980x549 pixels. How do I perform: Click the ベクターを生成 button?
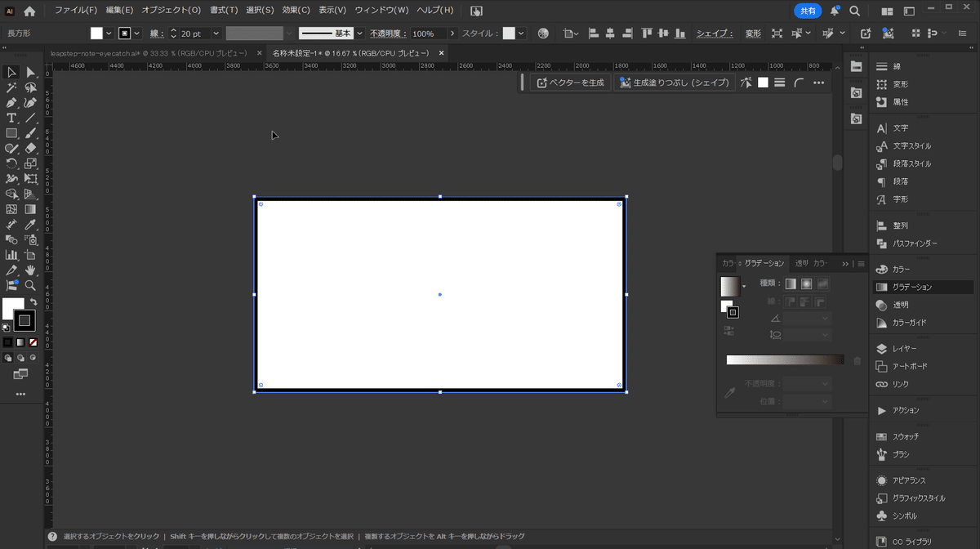pyautogui.click(x=571, y=83)
